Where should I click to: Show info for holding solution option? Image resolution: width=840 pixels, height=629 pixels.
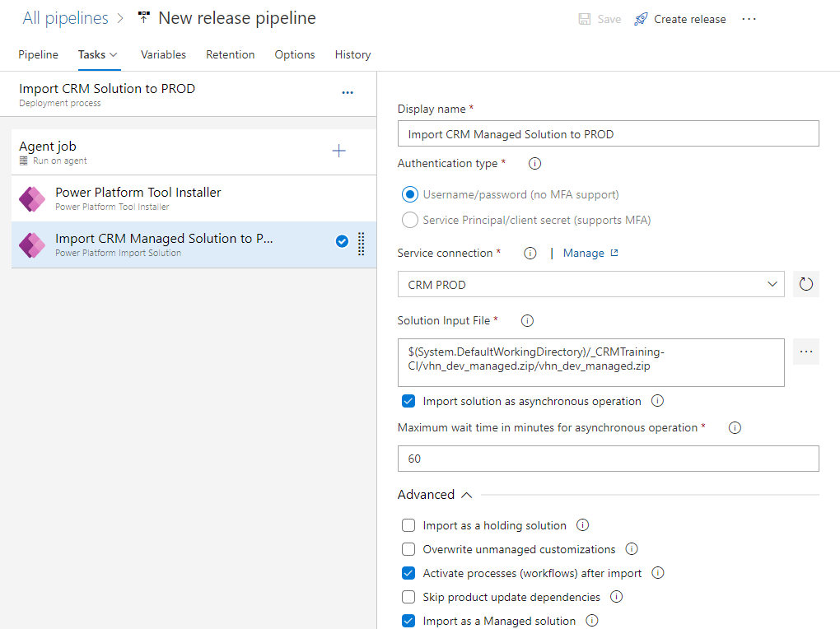tap(582, 525)
